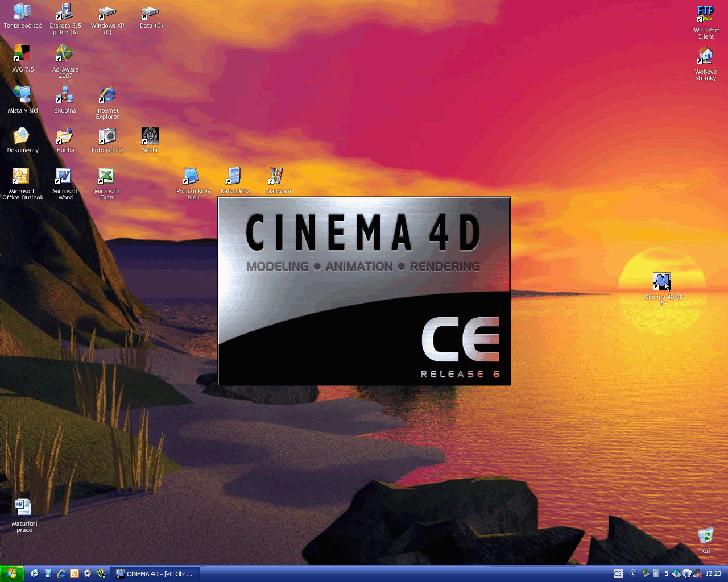Select the Místa v síti icon
The height and width of the screenshot is (582, 728).
click(x=22, y=99)
